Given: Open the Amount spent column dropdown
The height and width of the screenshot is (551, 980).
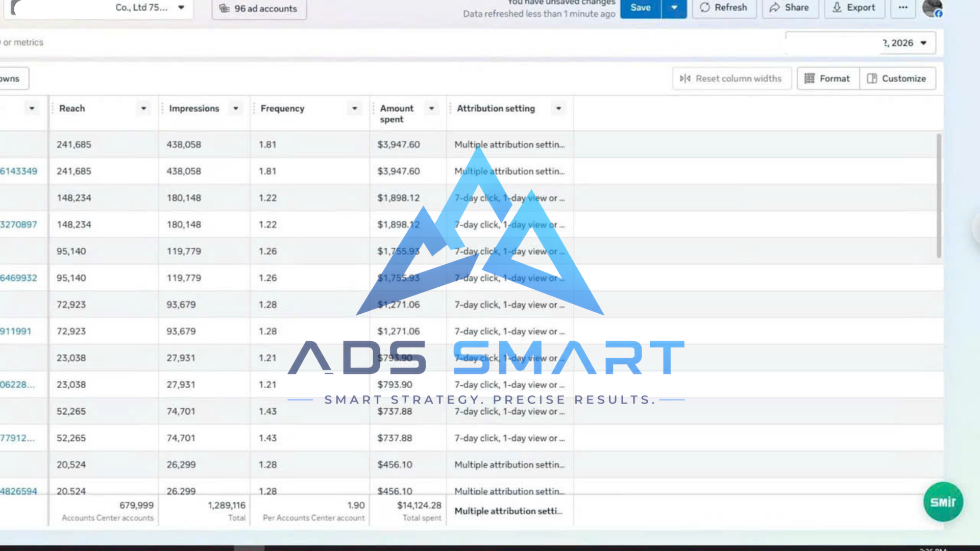Looking at the screenshot, I should click(x=431, y=109).
